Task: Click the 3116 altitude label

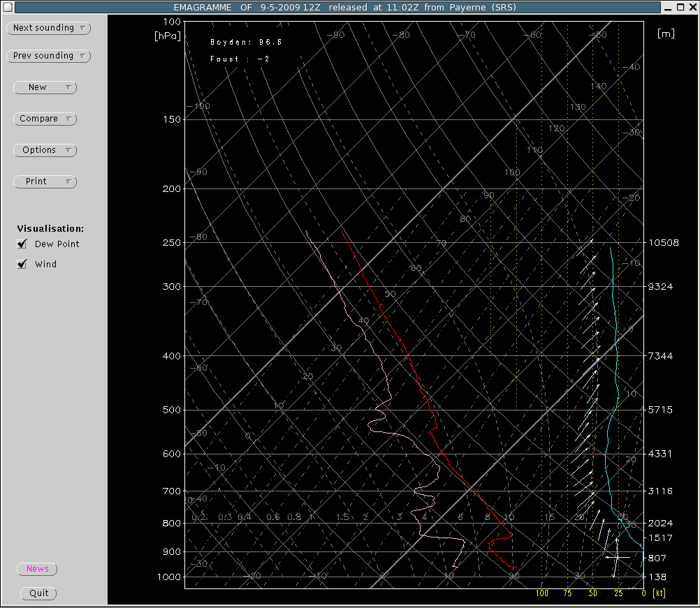Action: pyautogui.click(x=660, y=491)
